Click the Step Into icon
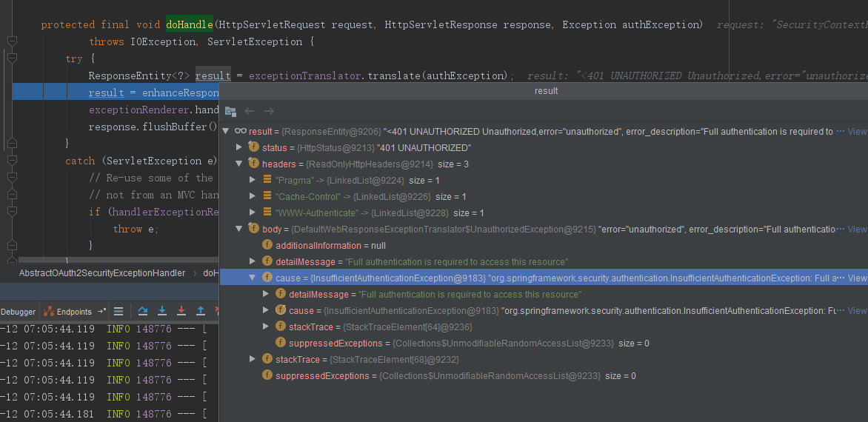868x422 pixels. pyautogui.click(x=162, y=312)
